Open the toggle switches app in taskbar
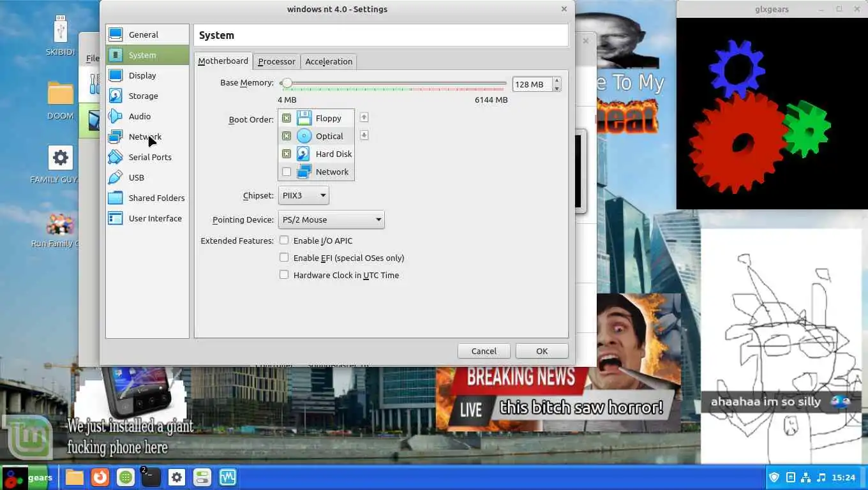868x490 pixels. coord(202,477)
